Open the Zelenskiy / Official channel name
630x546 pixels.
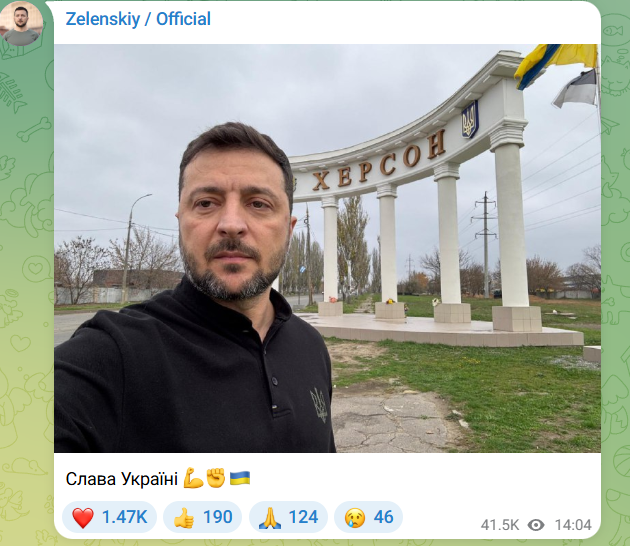138,19
